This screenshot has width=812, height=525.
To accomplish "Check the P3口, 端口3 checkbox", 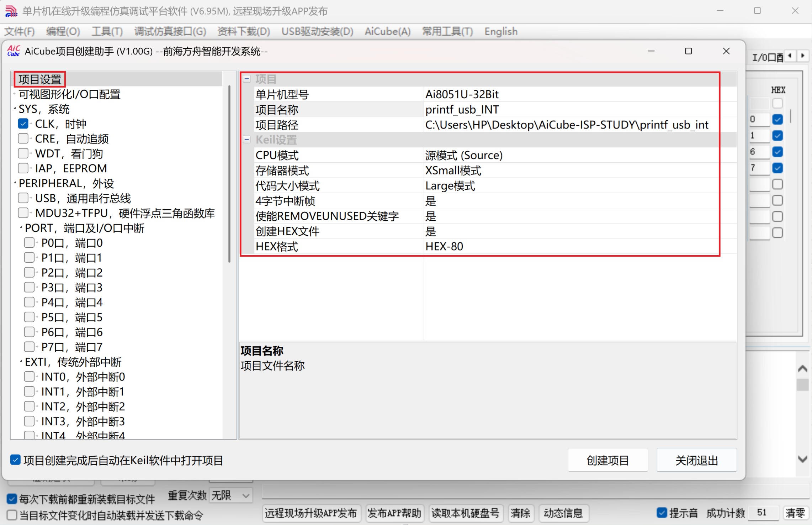I will click(30, 287).
